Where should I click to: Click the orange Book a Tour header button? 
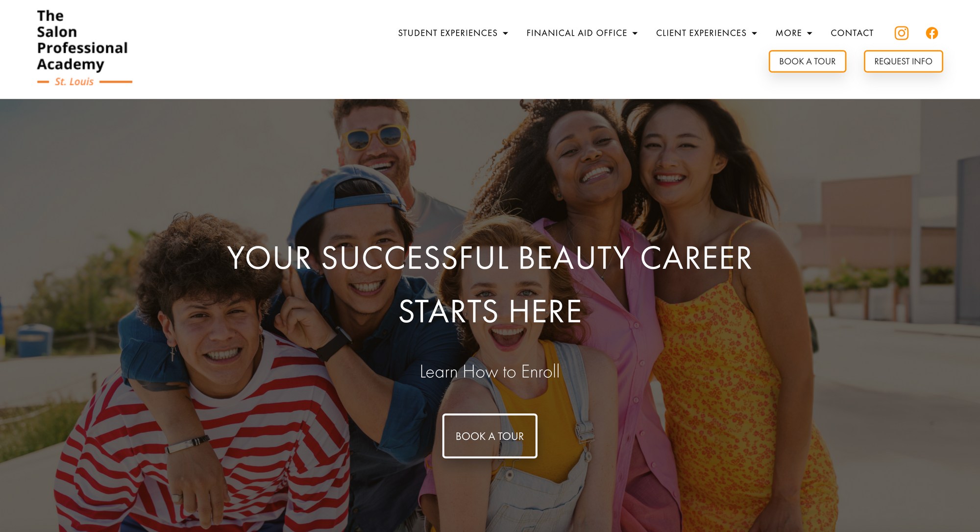tap(808, 61)
